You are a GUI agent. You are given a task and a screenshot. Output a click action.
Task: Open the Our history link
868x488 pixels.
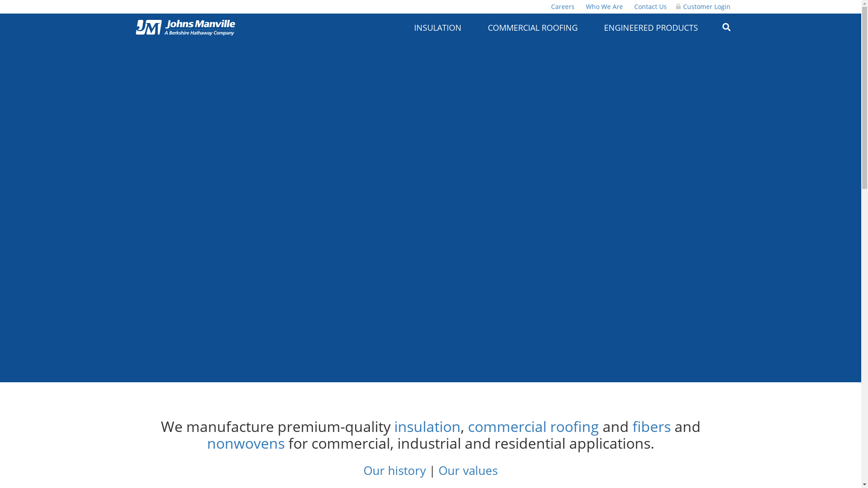(395, 470)
